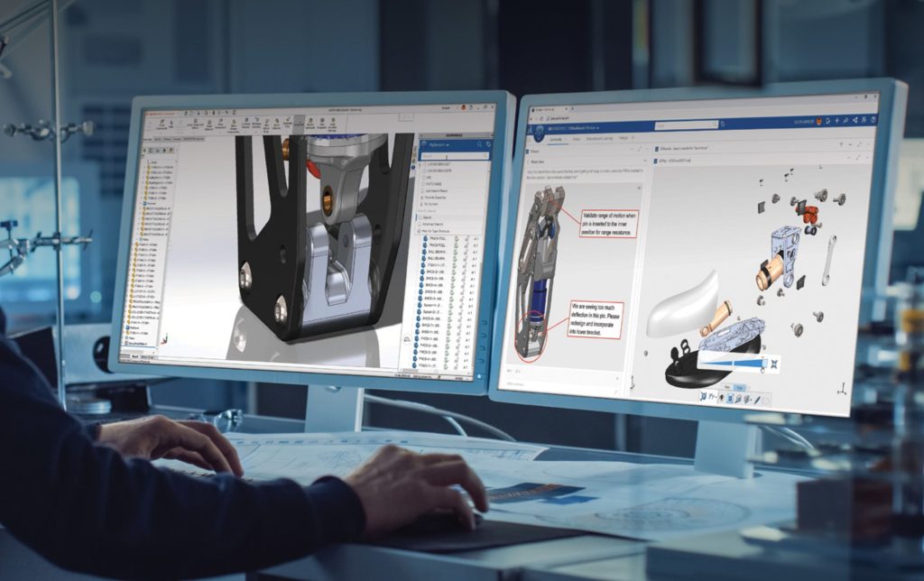Screen dimensions: 924x581
Task: Click the orange user avatar in dashboard header
Action: pos(819,121)
